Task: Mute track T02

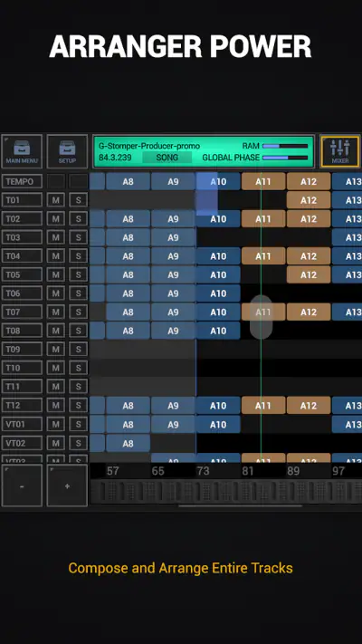Action: pos(56,219)
